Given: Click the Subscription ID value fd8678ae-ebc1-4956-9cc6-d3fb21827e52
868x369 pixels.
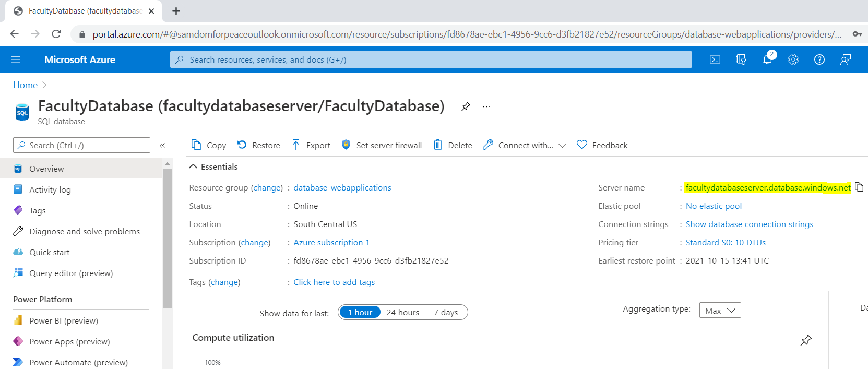Looking at the screenshot, I should click(x=371, y=260).
